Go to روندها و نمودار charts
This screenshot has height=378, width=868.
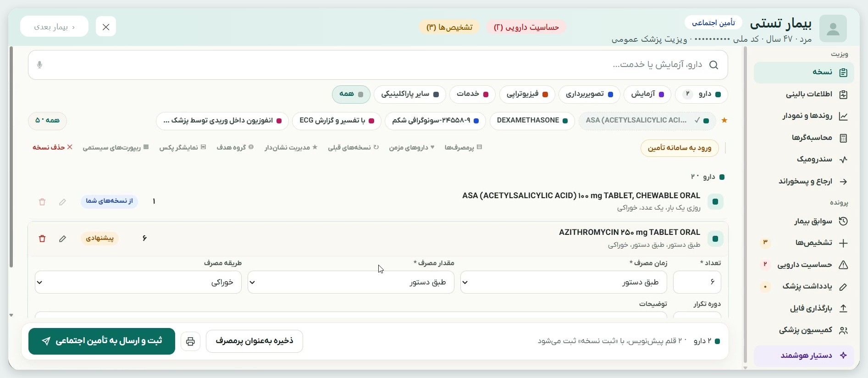tap(804, 116)
